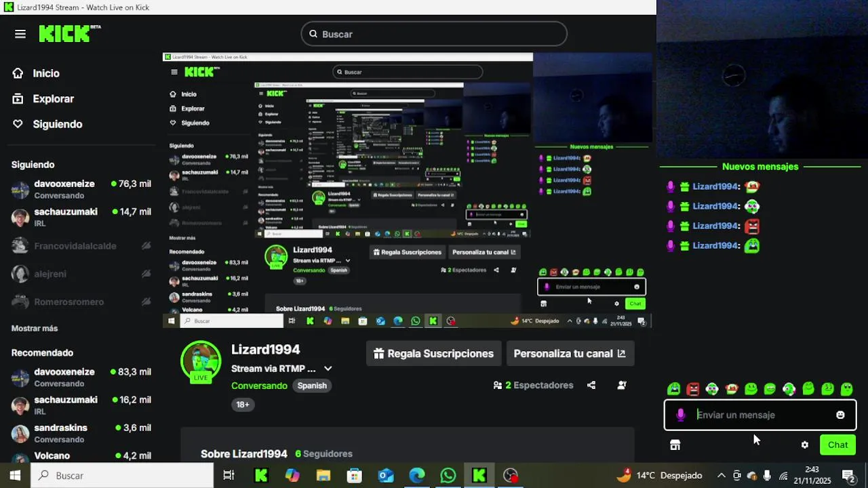Click Lizard1994 username in angry emote message

[x=717, y=226]
